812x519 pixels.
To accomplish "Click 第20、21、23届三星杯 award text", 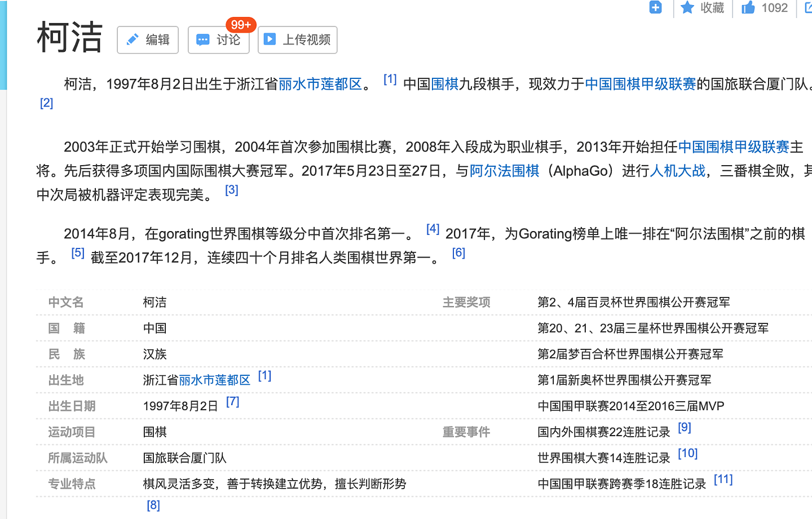I will click(653, 329).
